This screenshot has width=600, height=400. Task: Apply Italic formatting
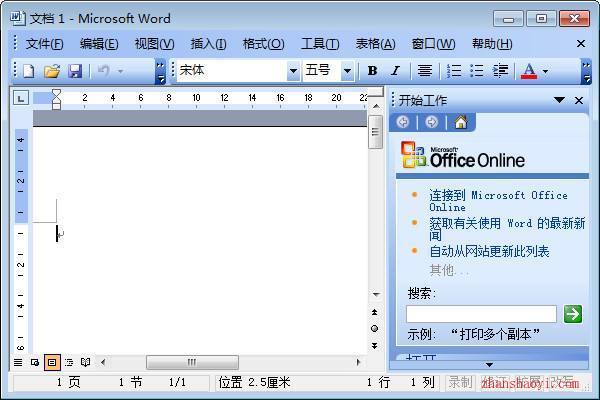(396, 70)
